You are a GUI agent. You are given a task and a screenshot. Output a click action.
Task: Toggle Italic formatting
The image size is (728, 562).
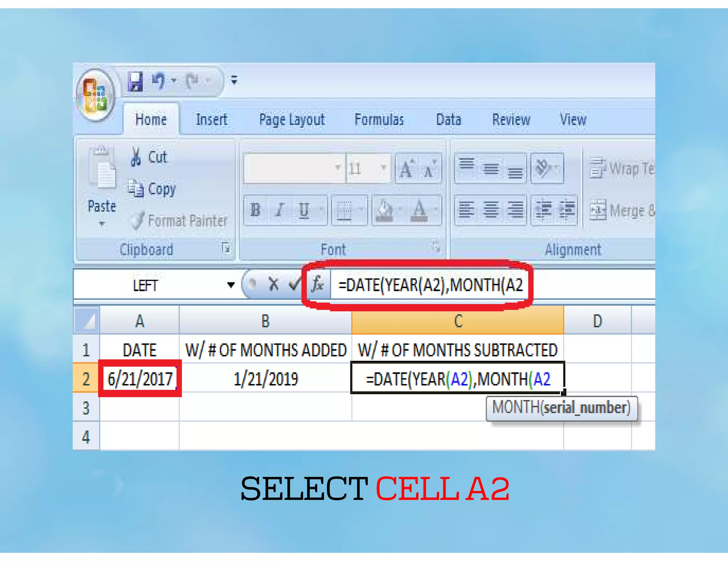point(279,210)
